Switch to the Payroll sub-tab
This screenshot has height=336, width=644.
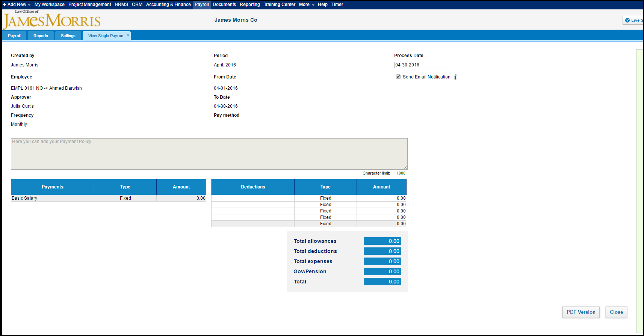tap(14, 36)
